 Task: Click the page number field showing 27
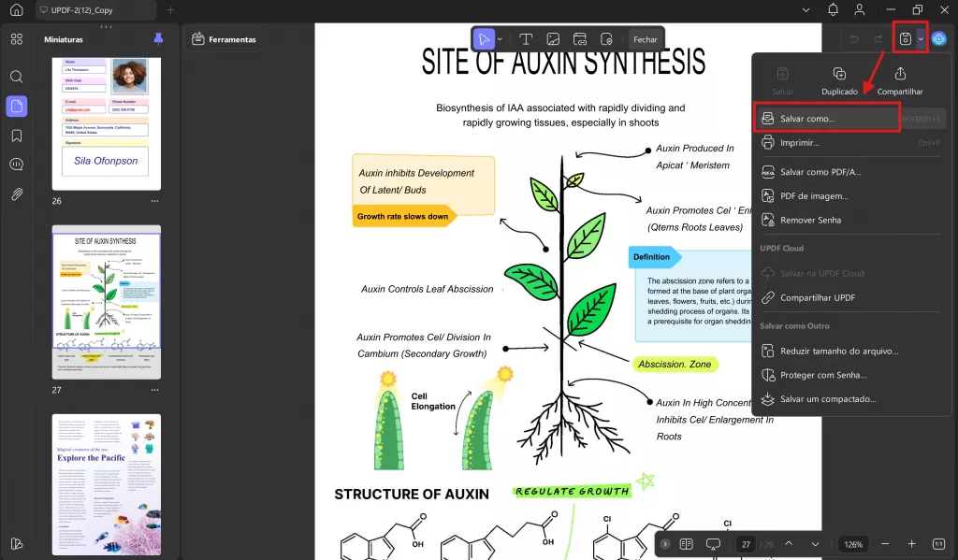coord(746,544)
